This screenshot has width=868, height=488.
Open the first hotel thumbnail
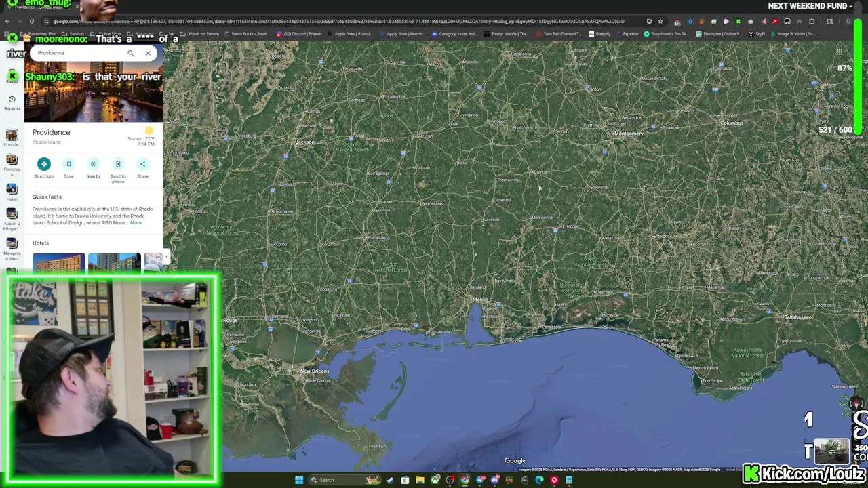[x=59, y=263]
